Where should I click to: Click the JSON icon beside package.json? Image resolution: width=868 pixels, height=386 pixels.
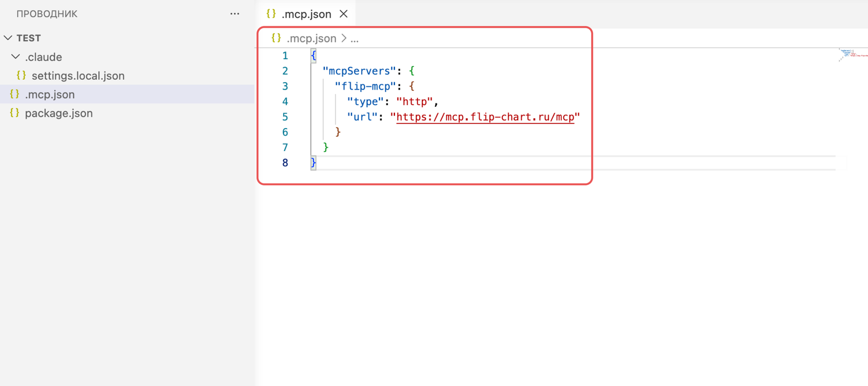pos(14,113)
